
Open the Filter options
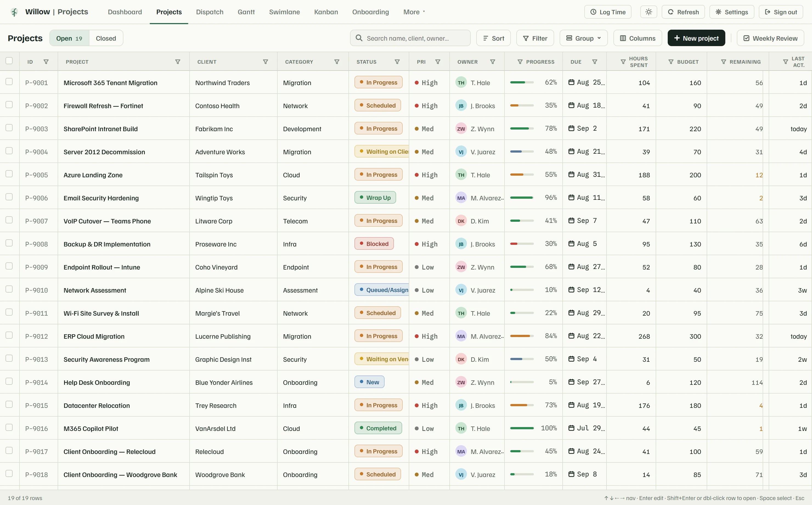pos(535,38)
